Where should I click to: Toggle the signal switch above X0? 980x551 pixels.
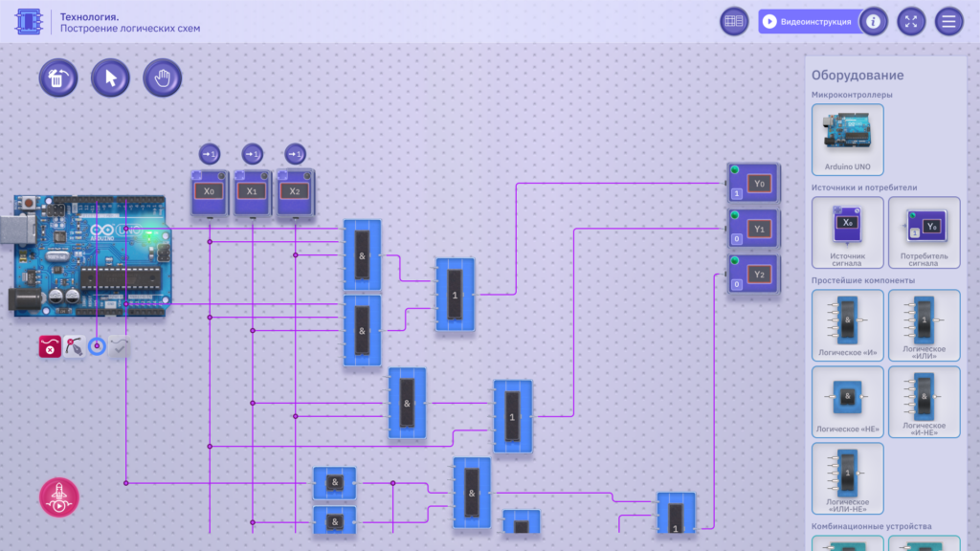point(209,153)
